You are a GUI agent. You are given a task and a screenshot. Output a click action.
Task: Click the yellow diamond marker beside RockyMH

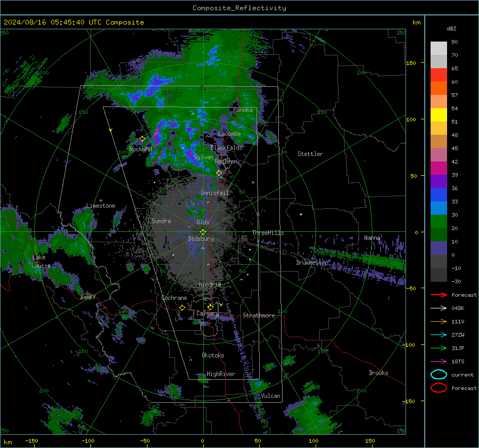(x=142, y=139)
